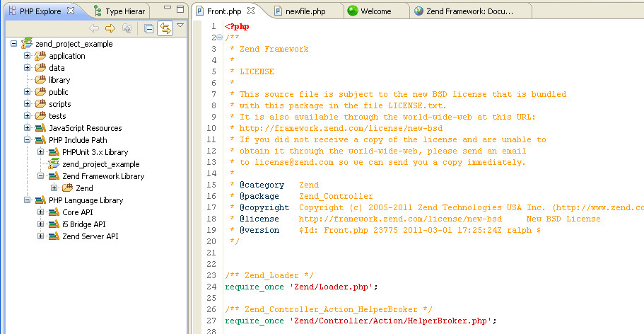The width and height of the screenshot is (644, 334).
Task: Click the Zend Framework Library icon
Action: 54,176
